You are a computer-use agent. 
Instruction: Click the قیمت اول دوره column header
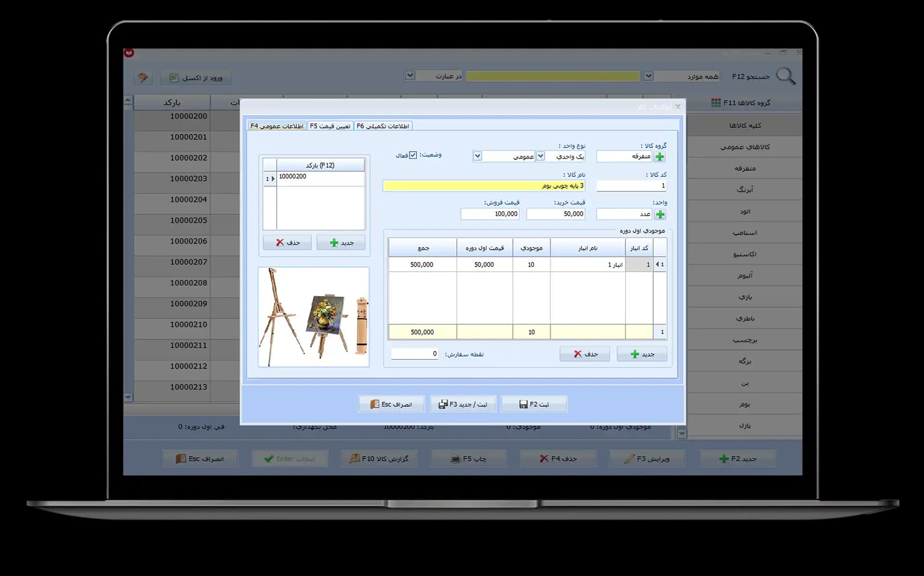click(x=485, y=248)
